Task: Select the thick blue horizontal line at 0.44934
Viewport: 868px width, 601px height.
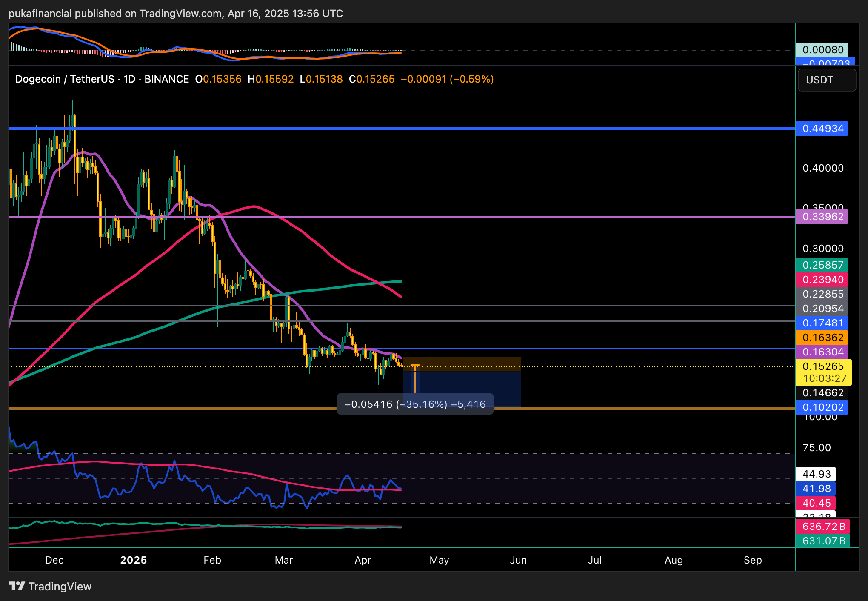Action: [468, 128]
